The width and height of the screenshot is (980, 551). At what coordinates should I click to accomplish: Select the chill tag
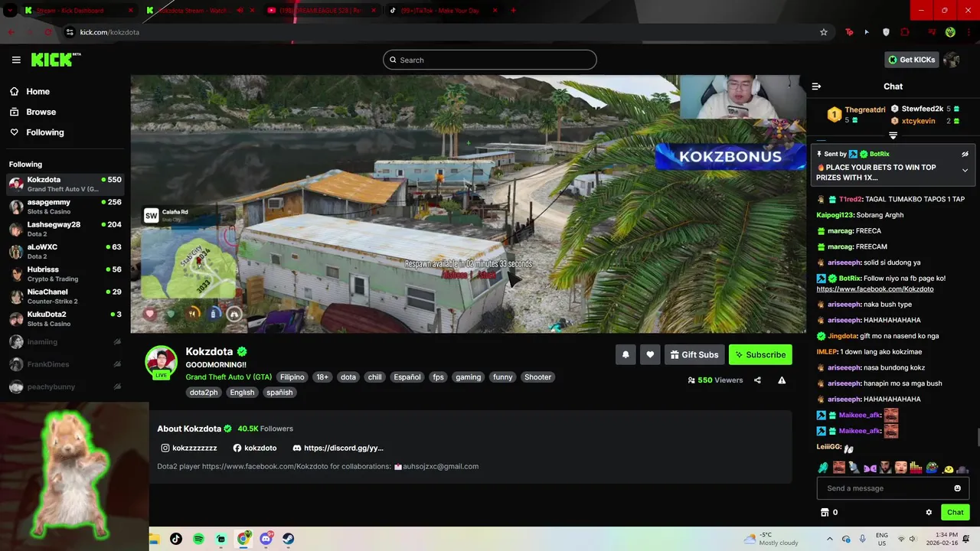click(x=374, y=377)
